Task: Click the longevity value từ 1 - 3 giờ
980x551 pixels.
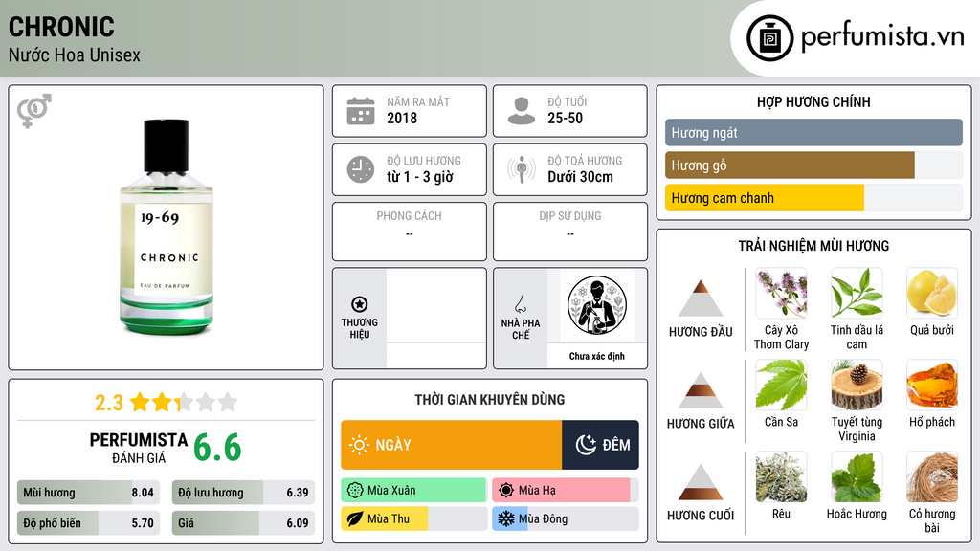Action: 419,177
